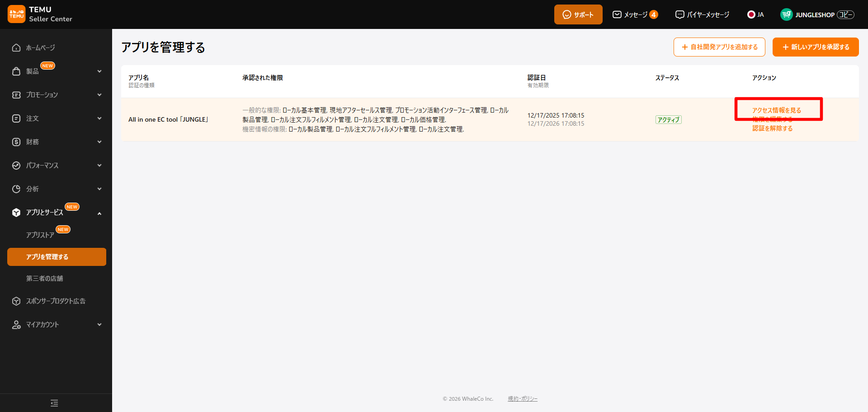868x412 pixels.
Task: Expand the マイアカウント menu chevron
Action: 99,325
